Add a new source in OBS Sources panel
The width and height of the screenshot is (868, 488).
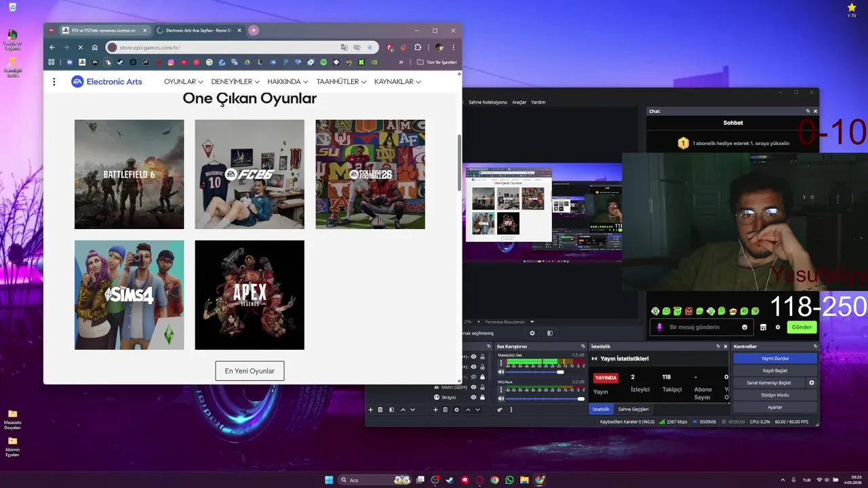435,409
